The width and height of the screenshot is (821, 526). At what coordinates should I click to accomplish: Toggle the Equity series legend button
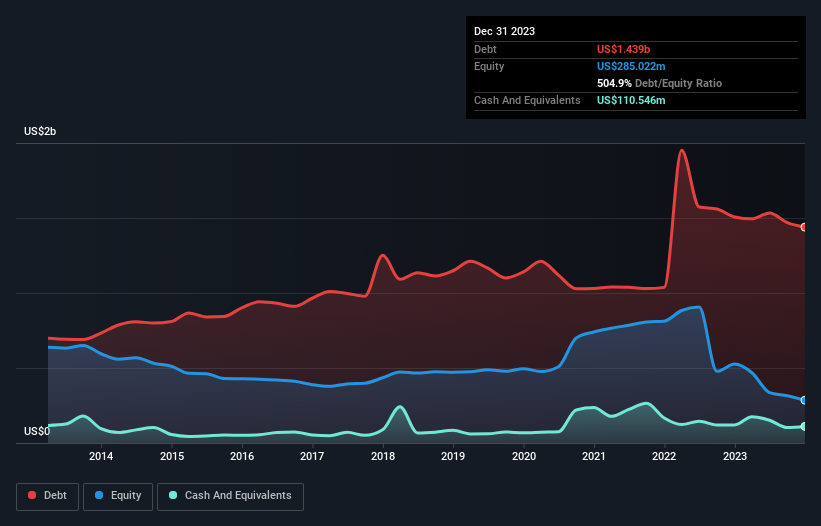tap(118, 496)
